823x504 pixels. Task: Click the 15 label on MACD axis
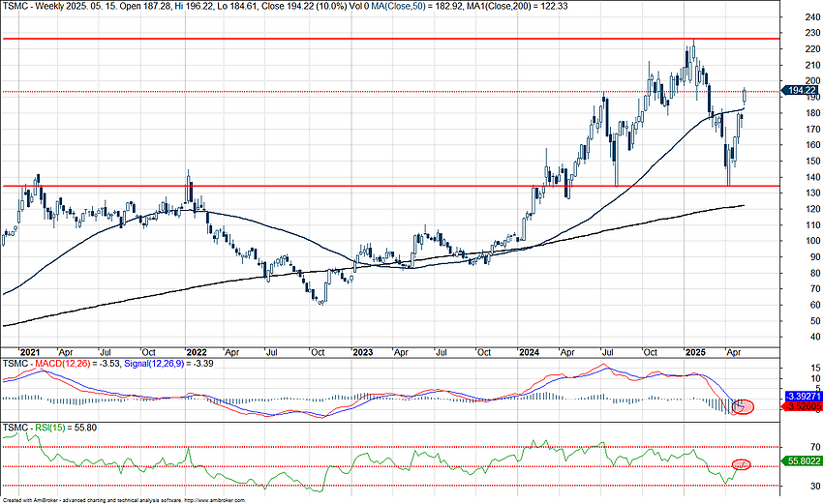coord(815,369)
